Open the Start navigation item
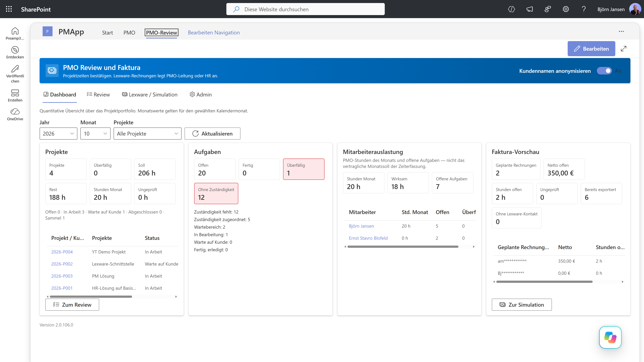Image resolution: width=644 pixels, height=362 pixels. tap(107, 33)
